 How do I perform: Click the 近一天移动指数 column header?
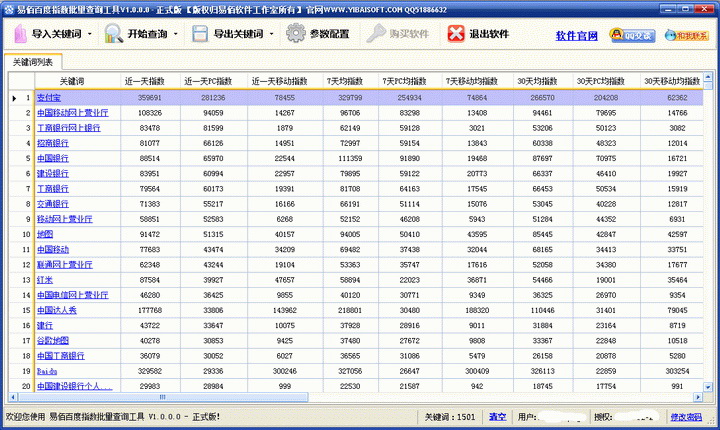tap(279, 81)
